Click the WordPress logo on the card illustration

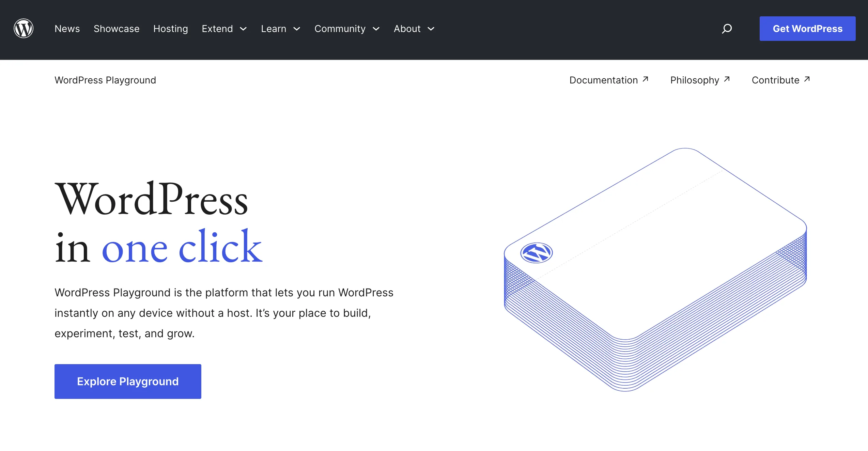coord(536,253)
